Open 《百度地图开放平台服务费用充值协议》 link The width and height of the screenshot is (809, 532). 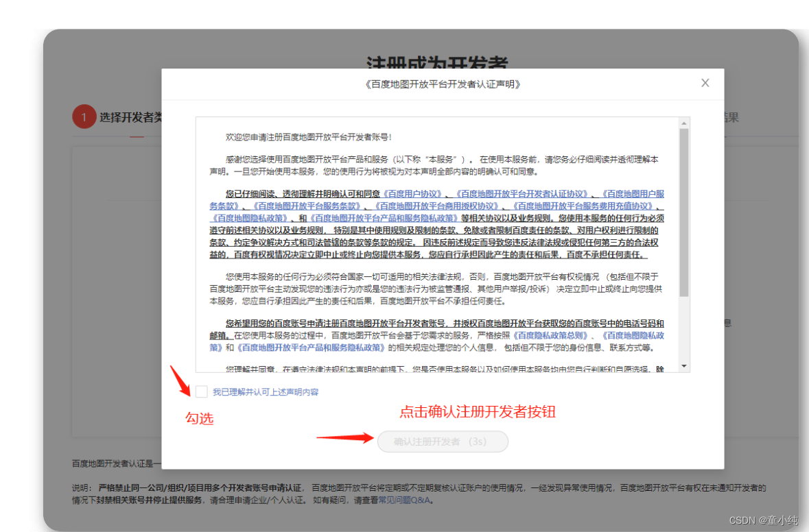pyautogui.click(x=582, y=206)
